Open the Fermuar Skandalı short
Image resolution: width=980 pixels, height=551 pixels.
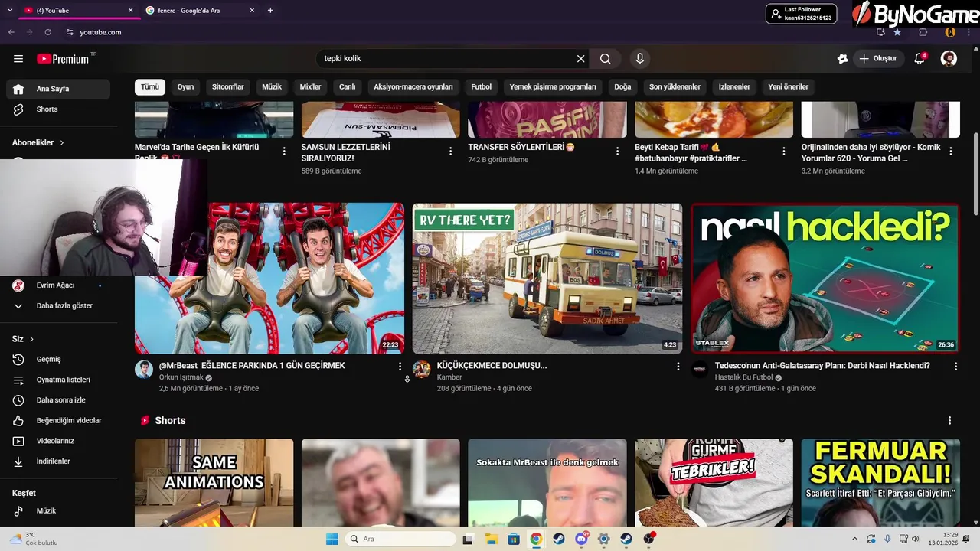880,483
